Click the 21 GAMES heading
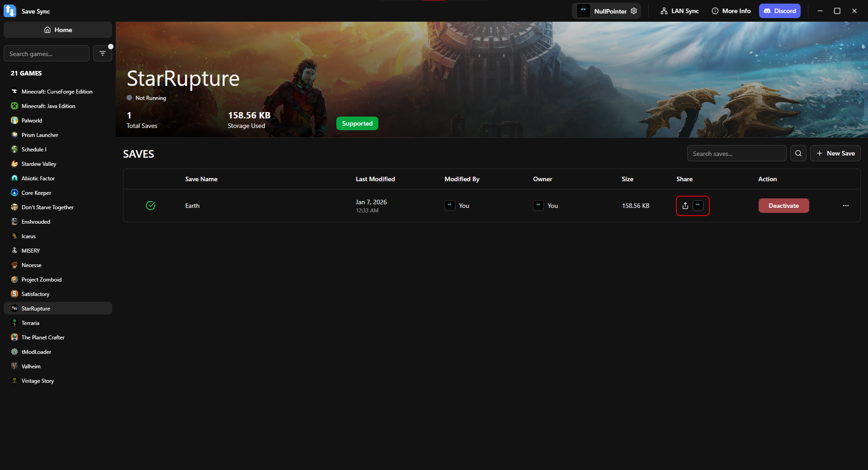Screen dimensions: 868x470 pos(26,73)
